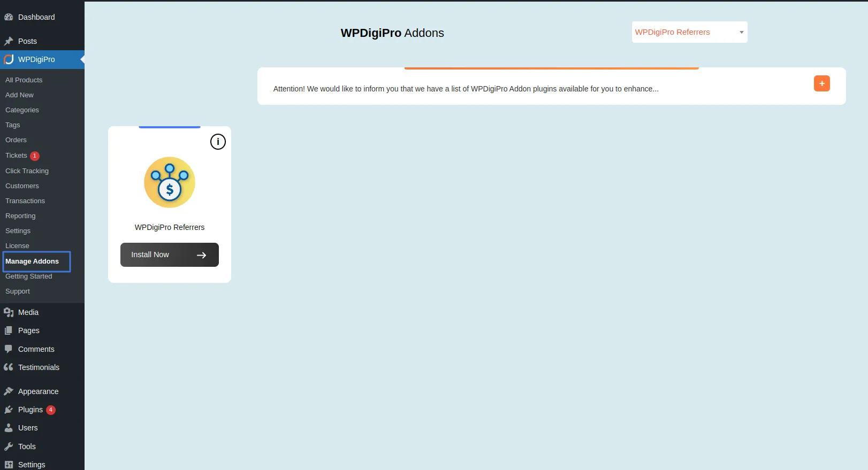The height and width of the screenshot is (470, 868).
Task: Go to Orders
Action: [x=16, y=140]
